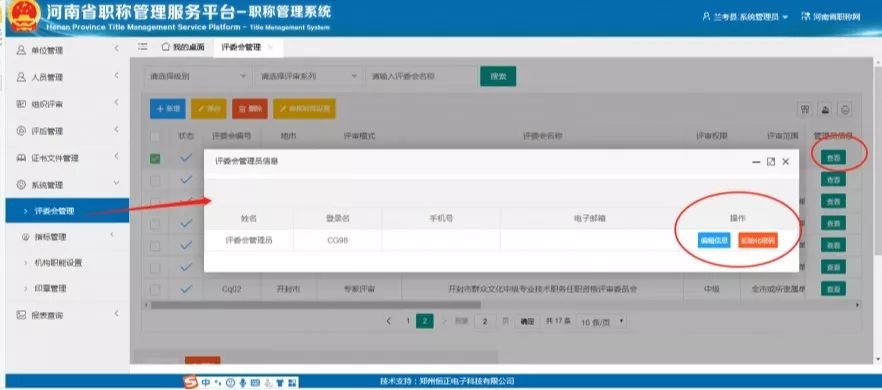This screenshot has height=390, width=882.
Task: Toggle the sidebar with the hamburger icon
Action: pyautogui.click(x=143, y=47)
